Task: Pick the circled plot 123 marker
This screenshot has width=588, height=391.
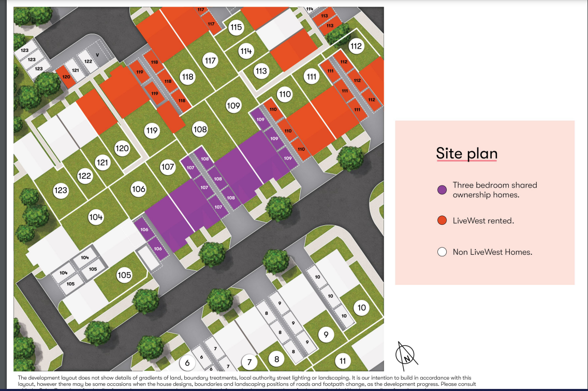Action: click(61, 191)
